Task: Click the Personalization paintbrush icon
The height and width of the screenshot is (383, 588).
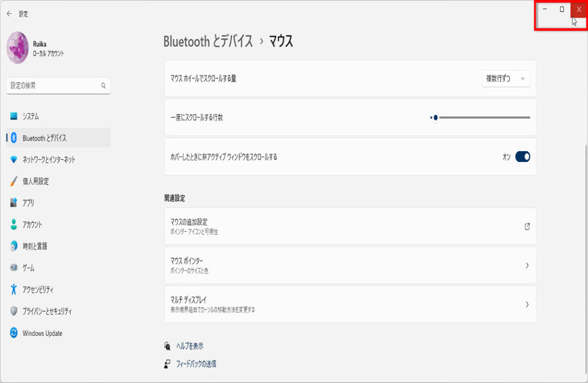Action: pos(14,181)
